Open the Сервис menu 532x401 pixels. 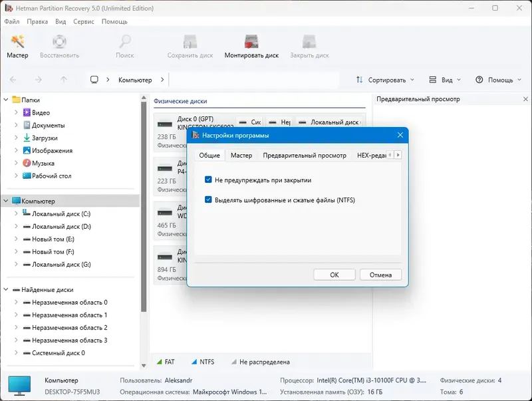pos(83,21)
